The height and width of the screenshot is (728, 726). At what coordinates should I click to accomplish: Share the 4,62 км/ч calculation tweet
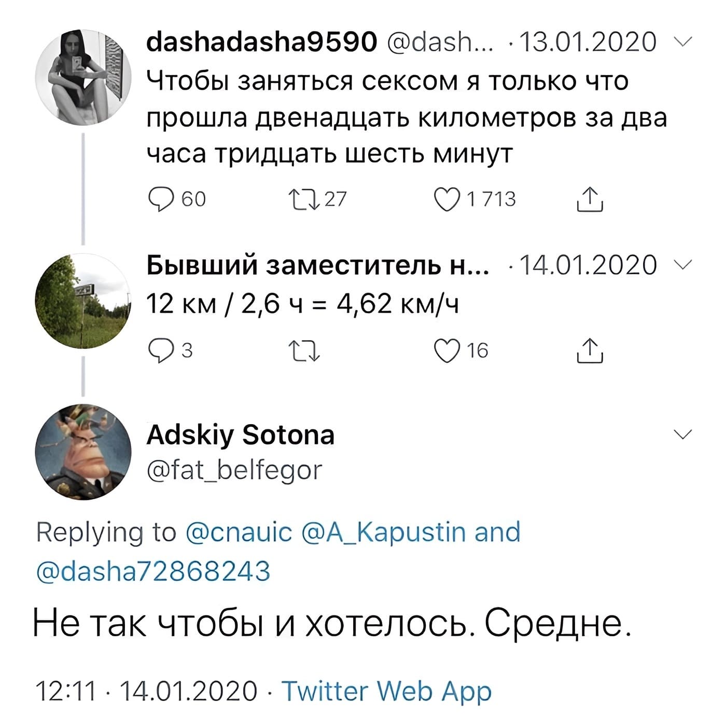tap(590, 351)
